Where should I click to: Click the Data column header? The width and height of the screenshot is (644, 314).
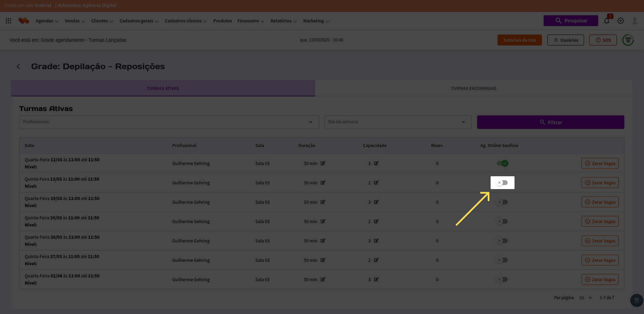pos(29,146)
